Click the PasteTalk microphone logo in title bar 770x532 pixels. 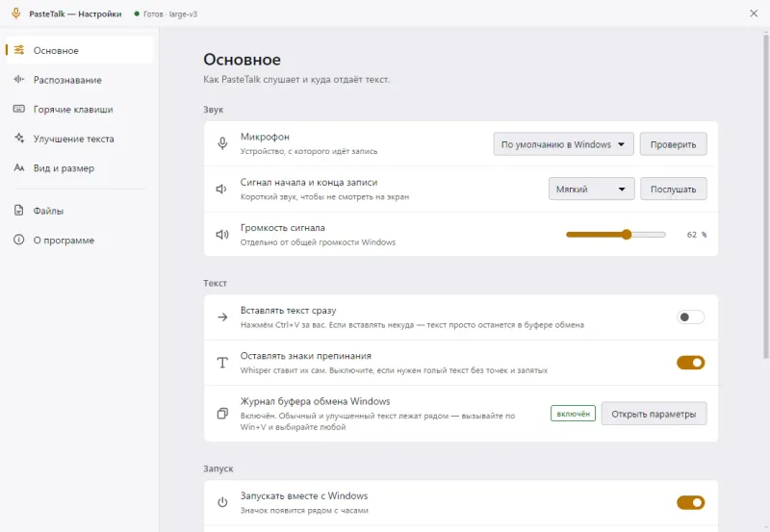point(15,13)
